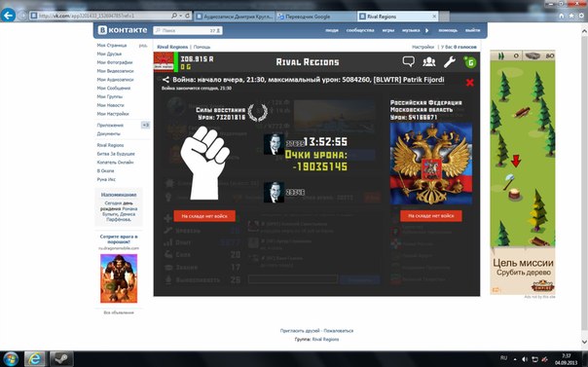Image resolution: width=588 pixels, height=367 pixels.
Task: Open 'В Окопе' app in sidebar
Action: [x=105, y=171]
